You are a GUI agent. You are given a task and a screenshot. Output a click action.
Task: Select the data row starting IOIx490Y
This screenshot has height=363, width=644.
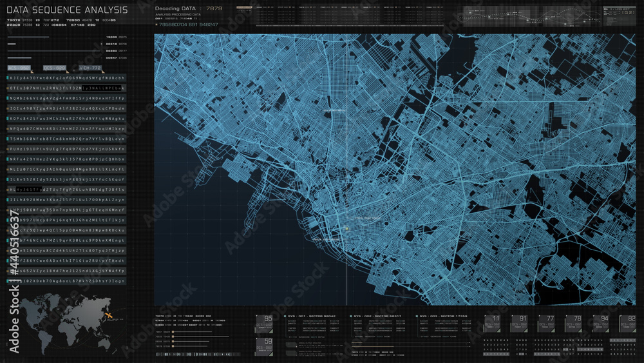tap(66, 108)
